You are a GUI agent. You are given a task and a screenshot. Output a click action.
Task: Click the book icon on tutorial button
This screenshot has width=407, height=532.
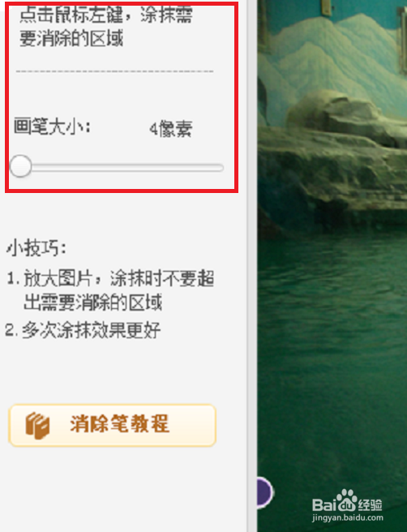(37, 426)
